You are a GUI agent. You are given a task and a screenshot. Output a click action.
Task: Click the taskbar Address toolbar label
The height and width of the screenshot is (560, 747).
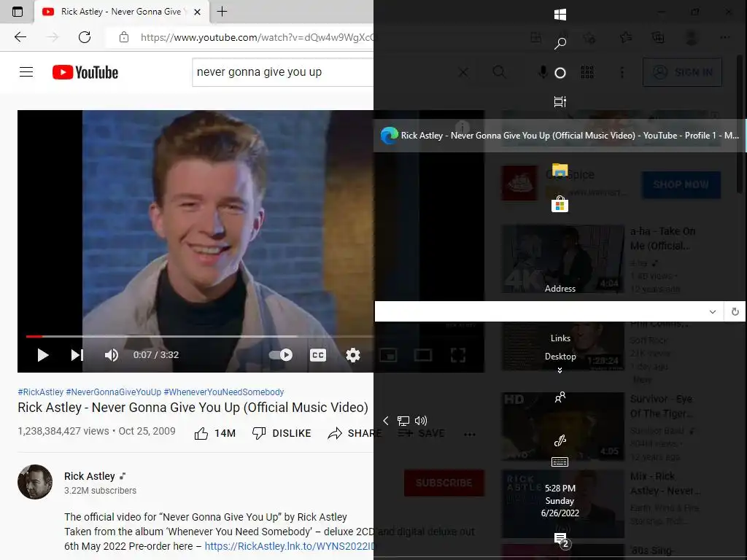click(560, 289)
